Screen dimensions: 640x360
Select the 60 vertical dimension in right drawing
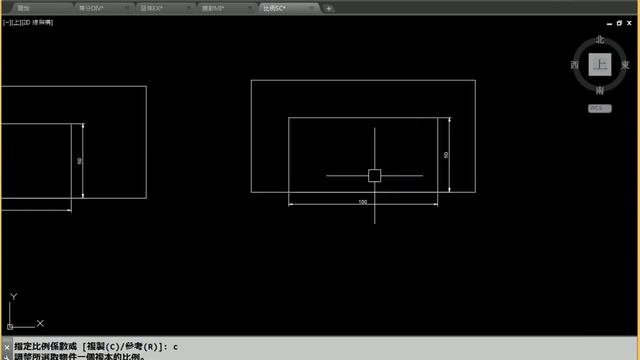point(446,155)
